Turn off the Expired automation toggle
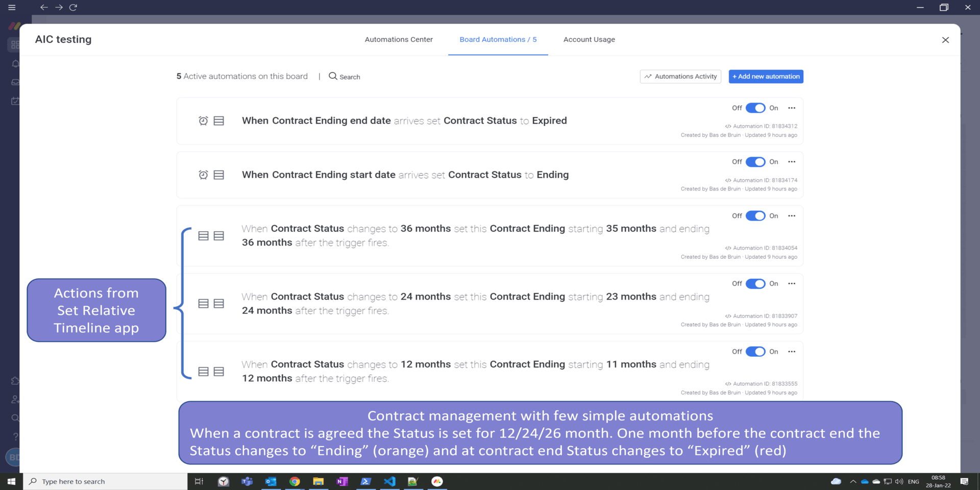Viewport: 980px width, 490px height. click(x=755, y=108)
